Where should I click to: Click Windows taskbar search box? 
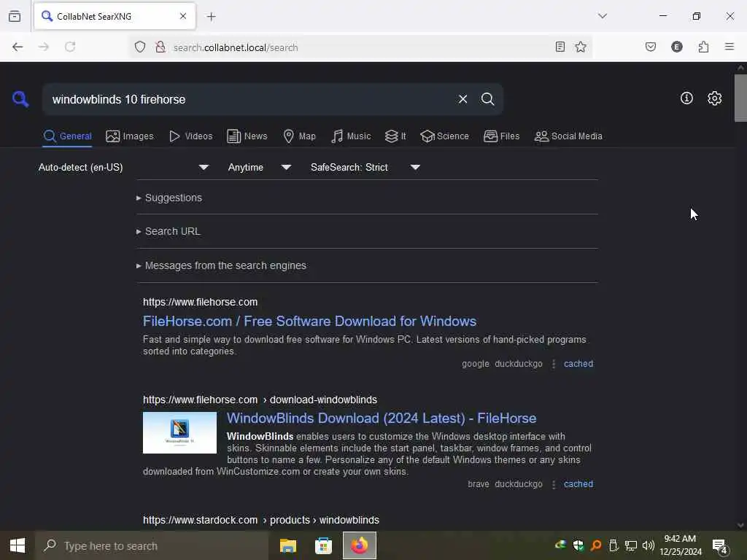(x=152, y=545)
